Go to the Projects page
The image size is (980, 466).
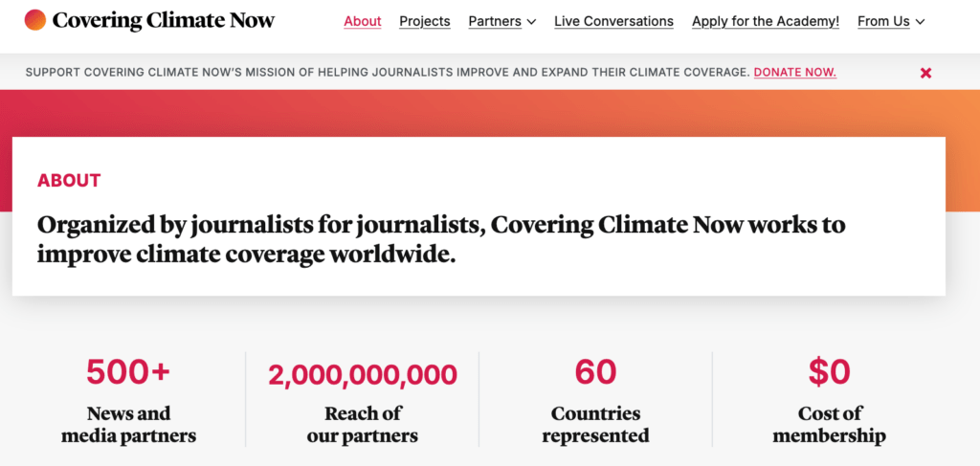coord(425,21)
